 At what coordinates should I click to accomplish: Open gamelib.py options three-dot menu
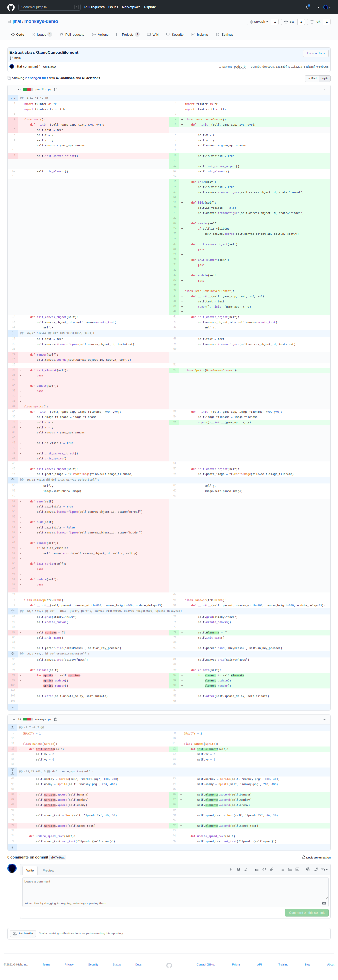click(x=324, y=90)
